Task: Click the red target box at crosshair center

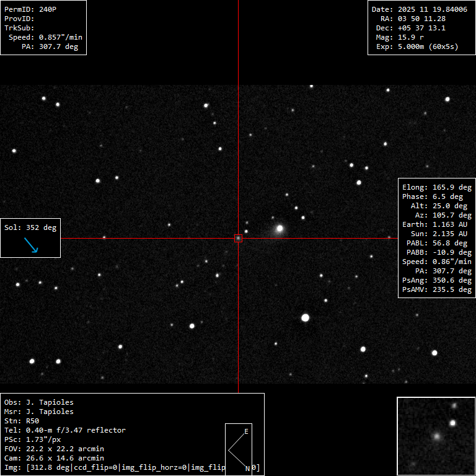Action: pos(238,238)
